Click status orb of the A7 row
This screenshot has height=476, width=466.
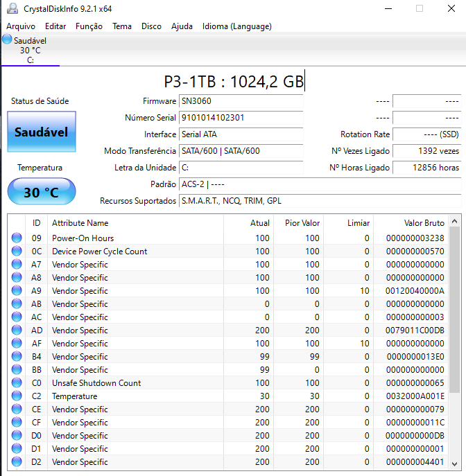point(17,265)
